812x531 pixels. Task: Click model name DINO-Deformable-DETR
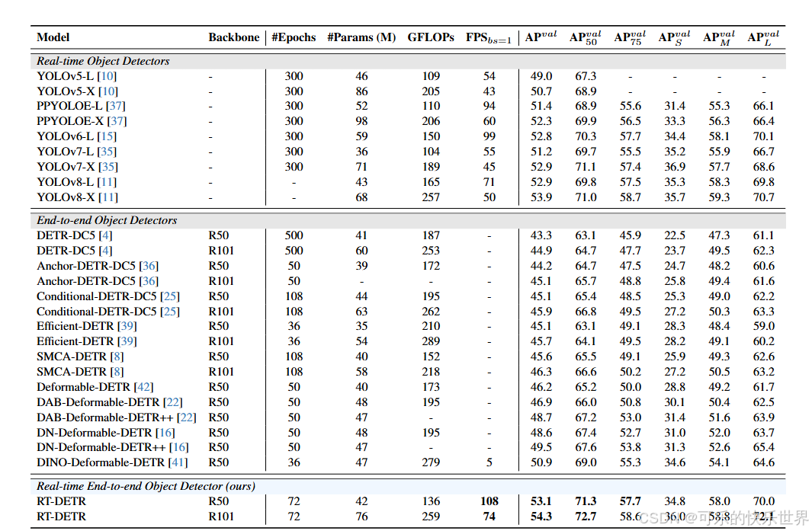pos(101,462)
